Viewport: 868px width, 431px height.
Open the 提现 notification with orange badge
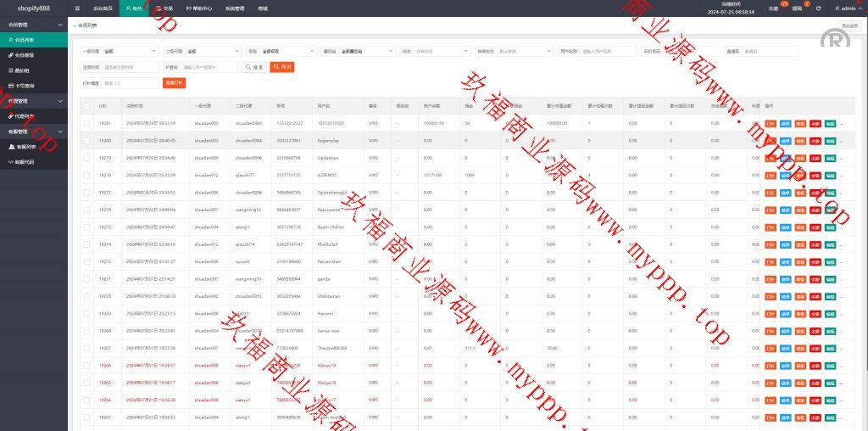pyautogui.click(x=796, y=8)
